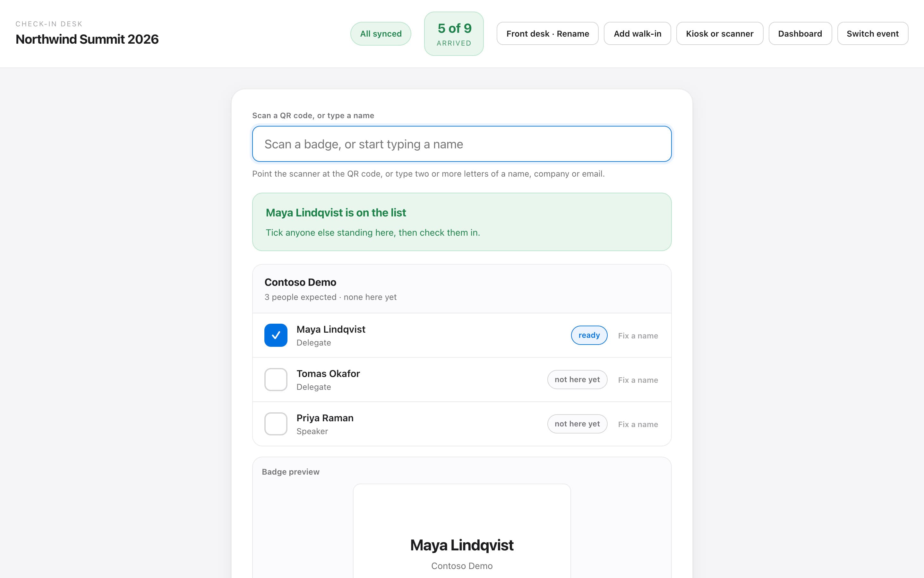The height and width of the screenshot is (578, 924).
Task: Click '3 people expected · none here yet'
Action: click(330, 297)
